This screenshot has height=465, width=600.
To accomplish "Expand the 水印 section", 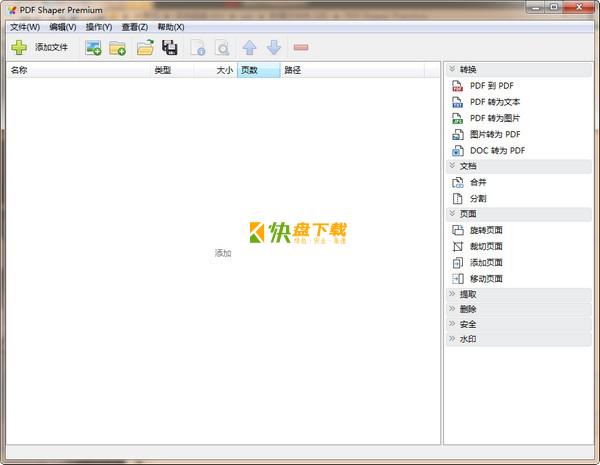I will [519, 339].
